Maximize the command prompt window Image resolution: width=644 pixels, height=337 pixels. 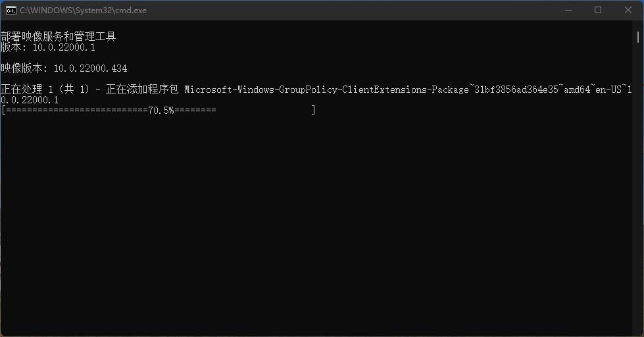(x=598, y=11)
